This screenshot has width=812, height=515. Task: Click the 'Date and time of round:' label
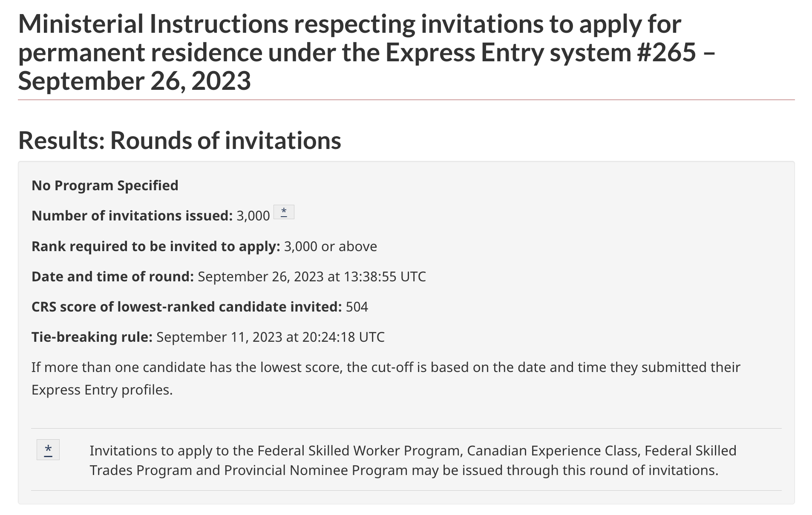pos(113,277)
